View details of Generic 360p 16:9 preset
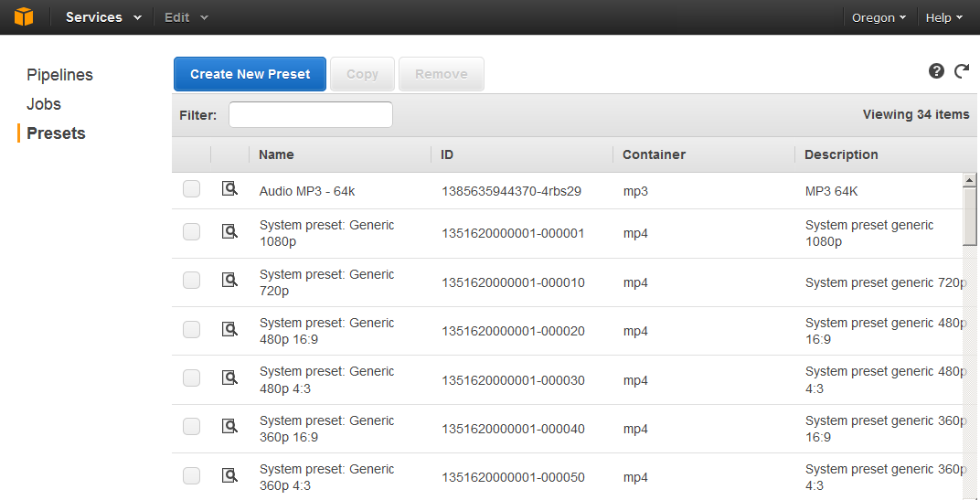This screenshot has width=980, height=500. tap(230, 426)
